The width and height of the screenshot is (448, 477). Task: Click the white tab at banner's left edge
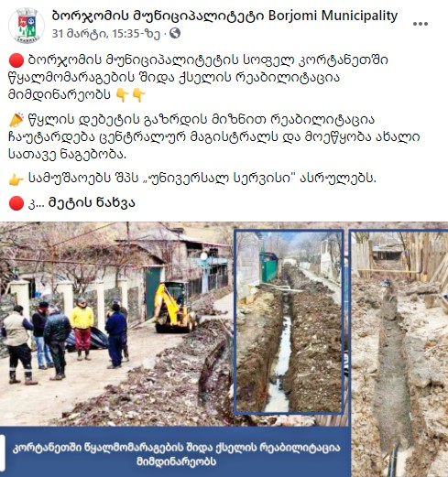coord(3,451)
